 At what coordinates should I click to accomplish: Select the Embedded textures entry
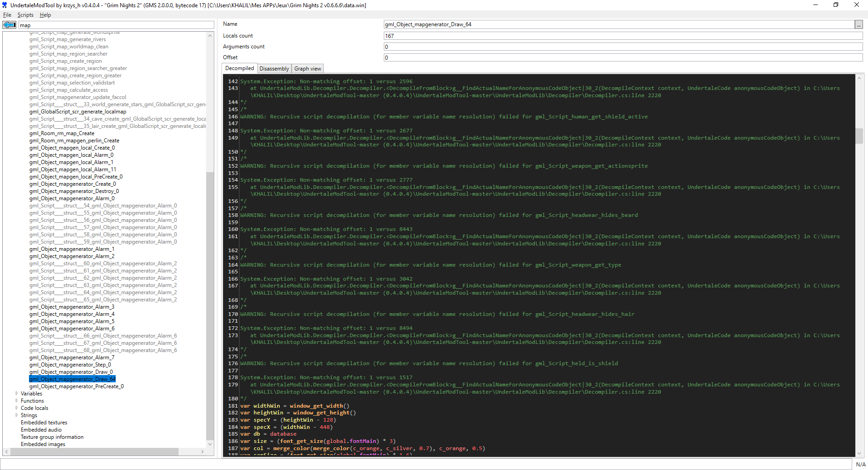point(44,423)
